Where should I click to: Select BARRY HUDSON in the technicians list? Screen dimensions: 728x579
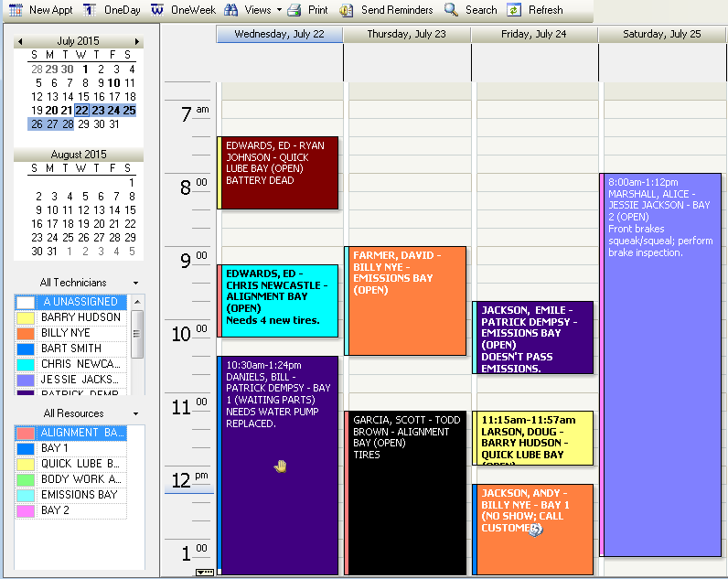[80, 317]
